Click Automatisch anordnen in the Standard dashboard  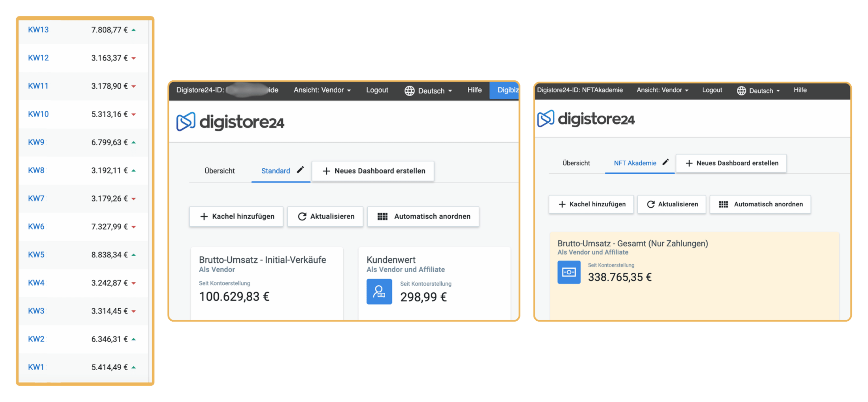(x=423, y=216)
